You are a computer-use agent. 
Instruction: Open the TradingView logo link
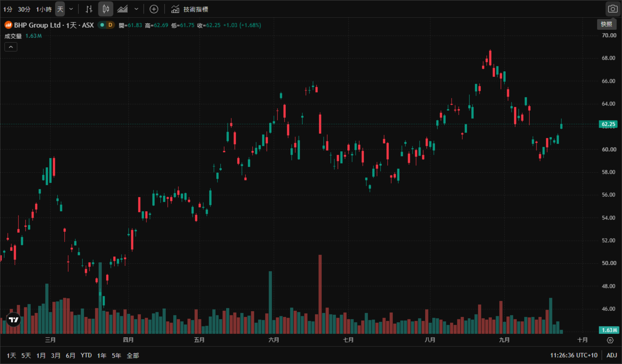[13, 320]
